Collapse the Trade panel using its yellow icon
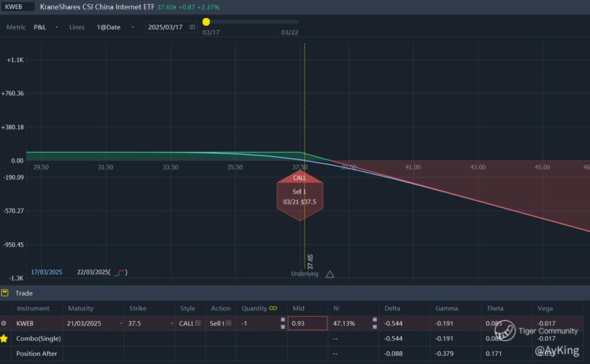This screenshot has width=590, height=364. click(4, 293)
